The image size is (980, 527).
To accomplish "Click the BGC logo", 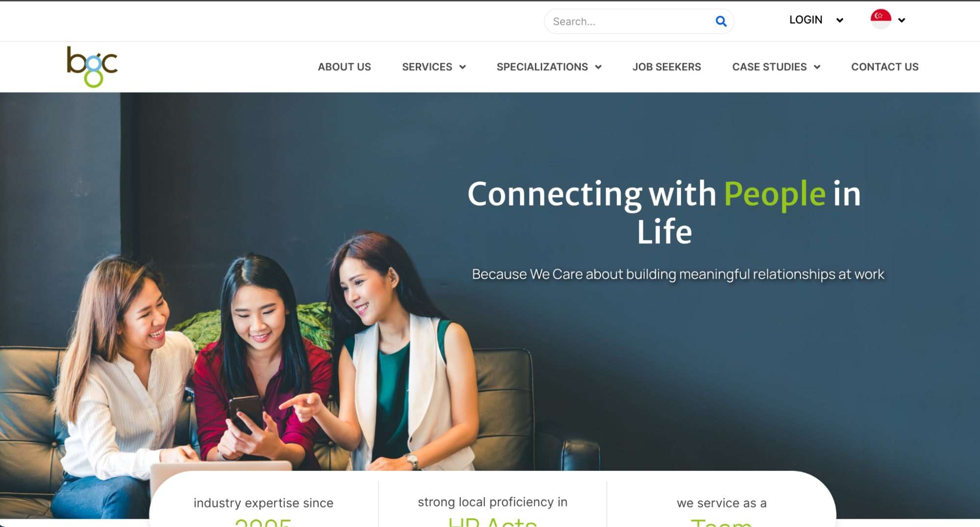I will pyautogui.click(x=92, y=67).
